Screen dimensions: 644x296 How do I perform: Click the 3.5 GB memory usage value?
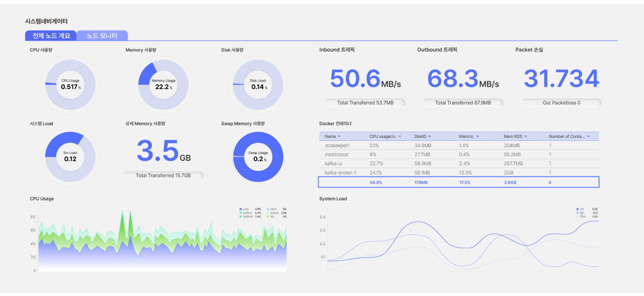164,151
